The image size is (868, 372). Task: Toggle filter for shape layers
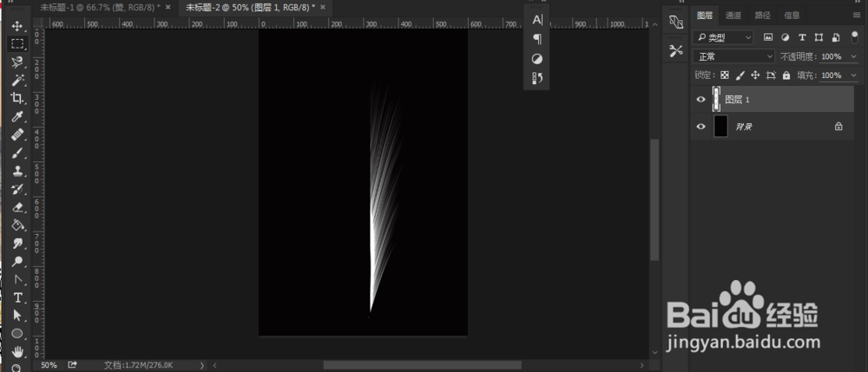tap(819, 37)
